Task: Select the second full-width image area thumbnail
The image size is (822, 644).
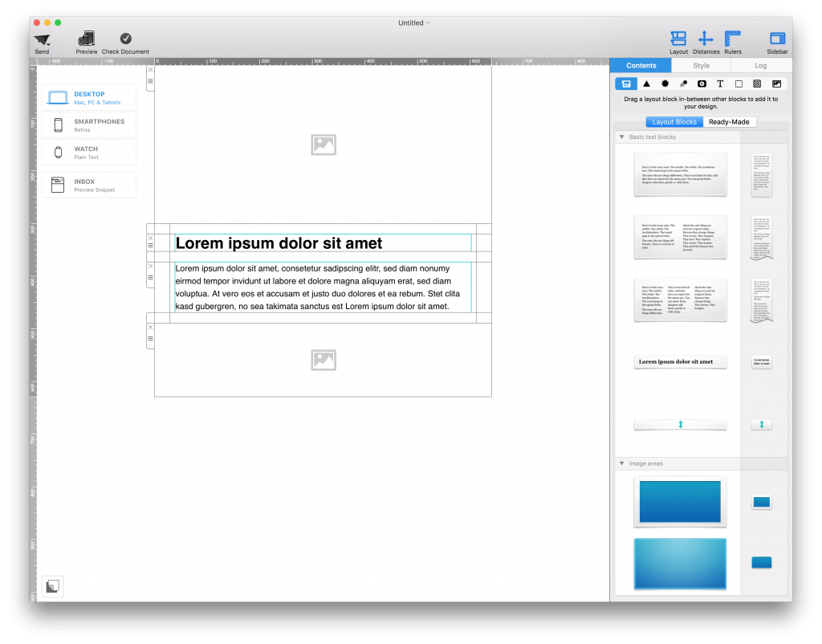Action: coord(680,564)
